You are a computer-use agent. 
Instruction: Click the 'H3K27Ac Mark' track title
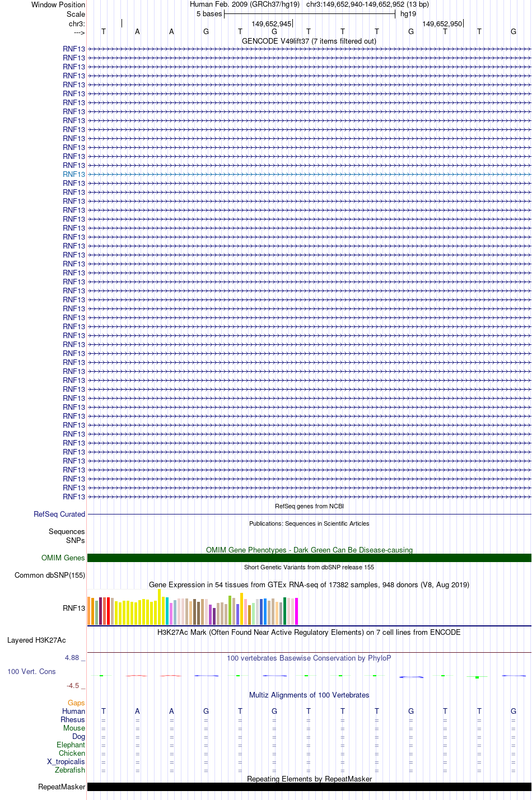click(x=309, y=632)
